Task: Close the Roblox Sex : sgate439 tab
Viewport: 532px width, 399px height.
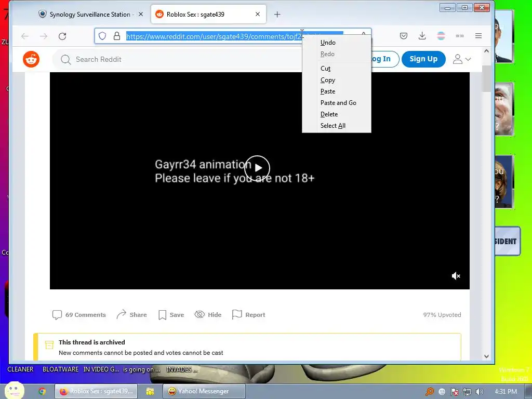Action: [x=258, y=14]
